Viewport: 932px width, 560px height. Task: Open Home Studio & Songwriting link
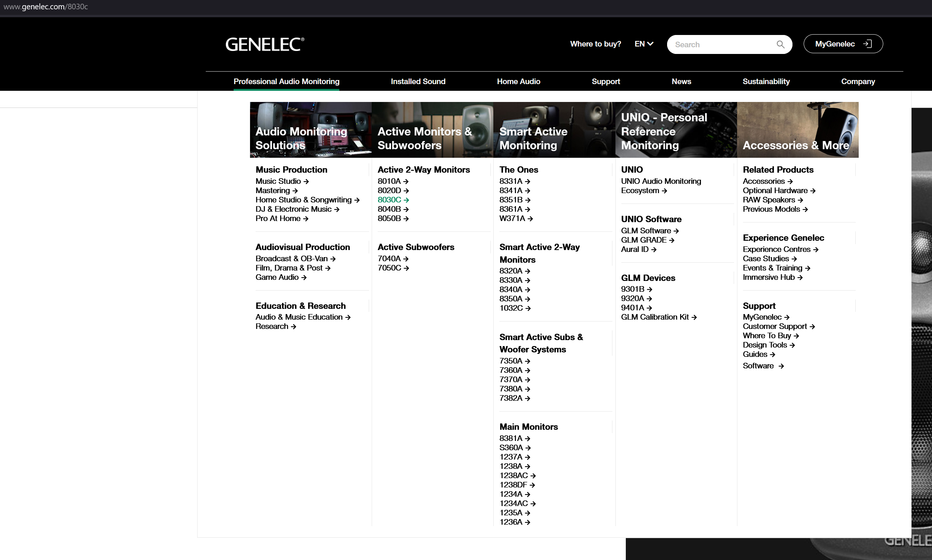coord(308,199)
